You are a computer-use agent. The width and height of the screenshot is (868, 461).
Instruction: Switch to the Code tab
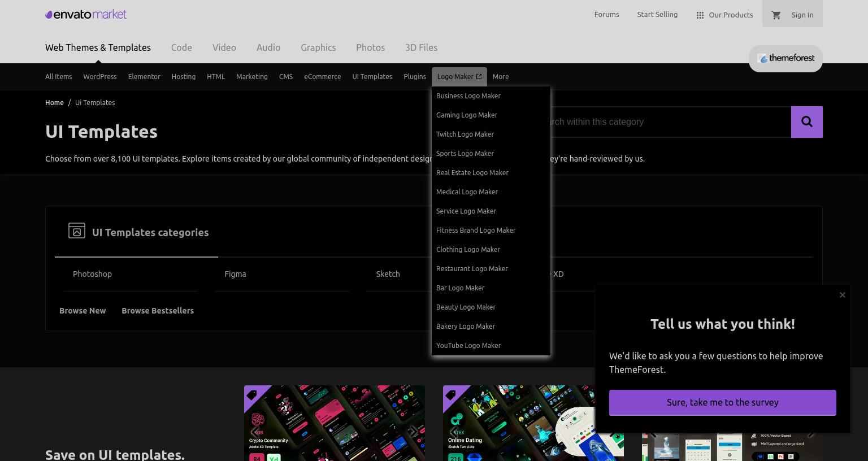pyautogui.click(x=181, y=47)
